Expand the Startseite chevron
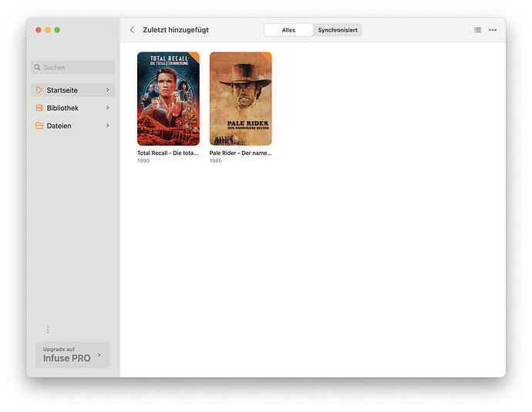532x412 pixels. 107,90
